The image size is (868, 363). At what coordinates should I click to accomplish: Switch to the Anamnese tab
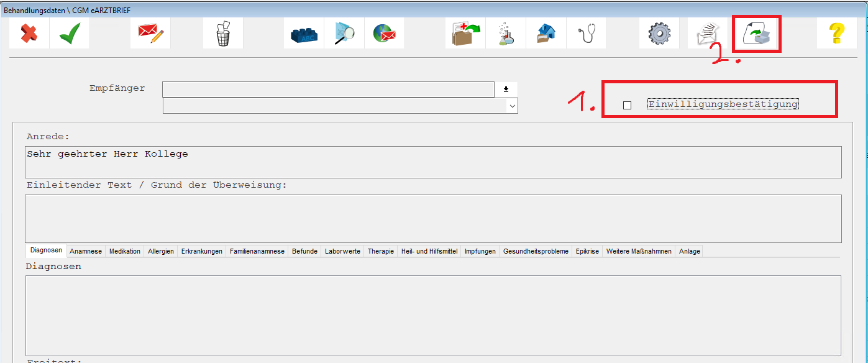coord(86,251)
